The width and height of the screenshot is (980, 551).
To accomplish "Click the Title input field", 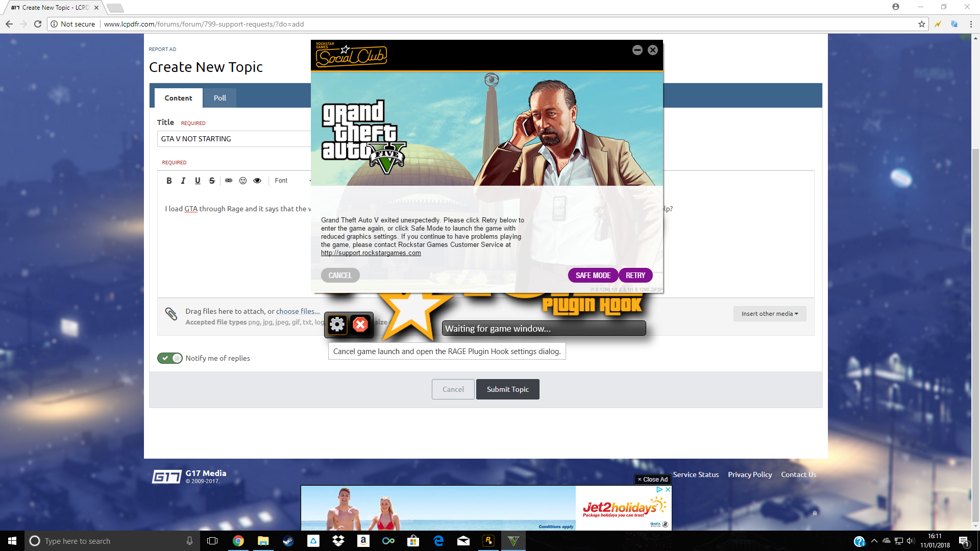I will (235, 139).
